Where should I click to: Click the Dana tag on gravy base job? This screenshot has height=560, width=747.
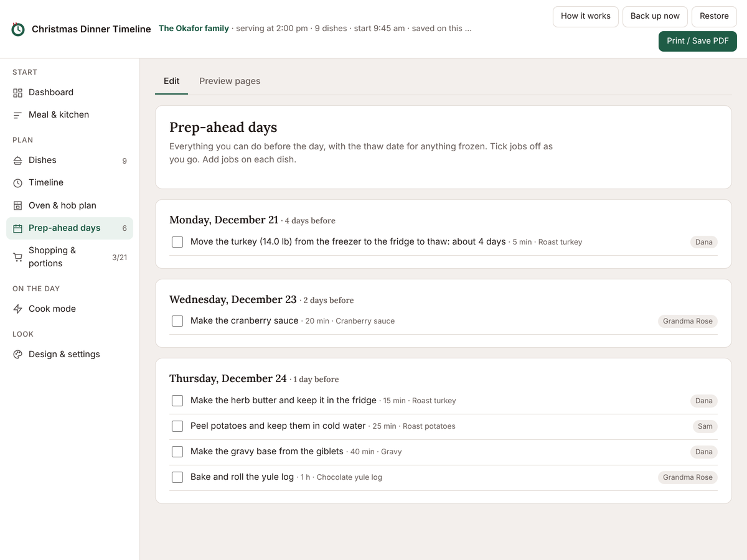pyautogui.click(x=704, y=452)
